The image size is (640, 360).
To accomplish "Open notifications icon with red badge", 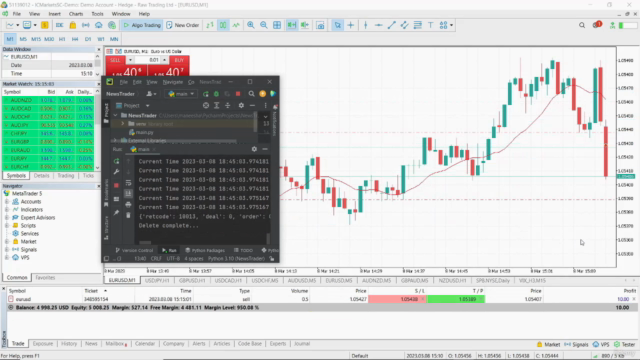I will [596, 25].
